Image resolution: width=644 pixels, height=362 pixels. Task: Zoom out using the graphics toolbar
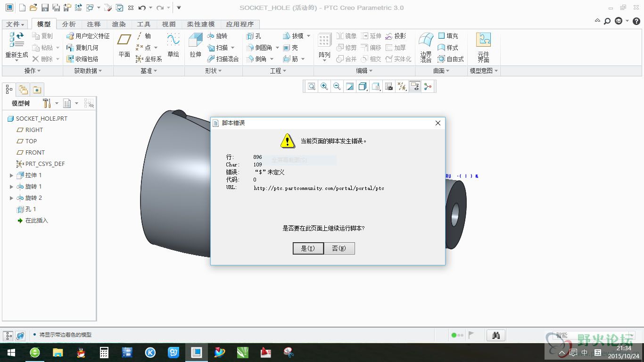[x=337, y=86]
